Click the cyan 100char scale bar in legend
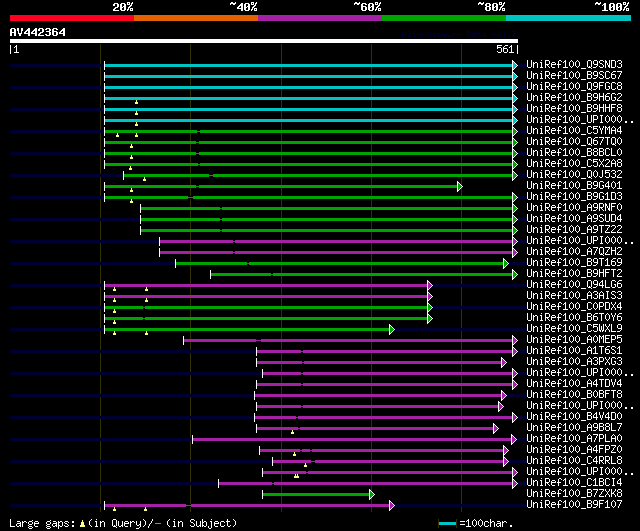The width and height of the screenshot is (640, 531). point(447,523)
